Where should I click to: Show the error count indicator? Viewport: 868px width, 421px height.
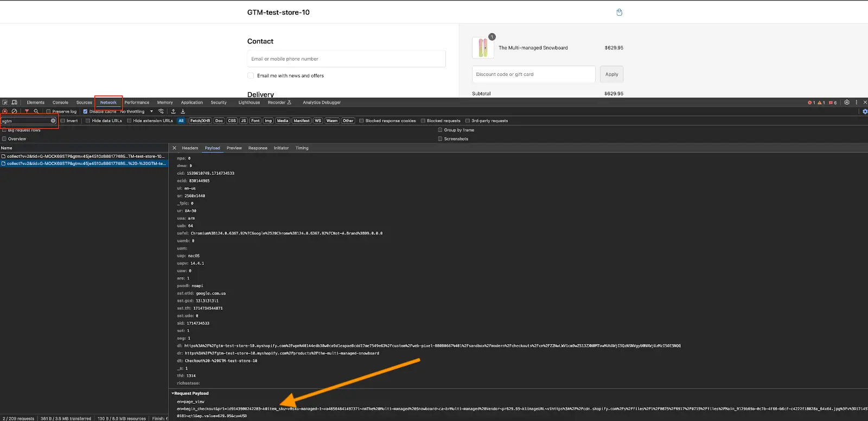tap(812, 103)
